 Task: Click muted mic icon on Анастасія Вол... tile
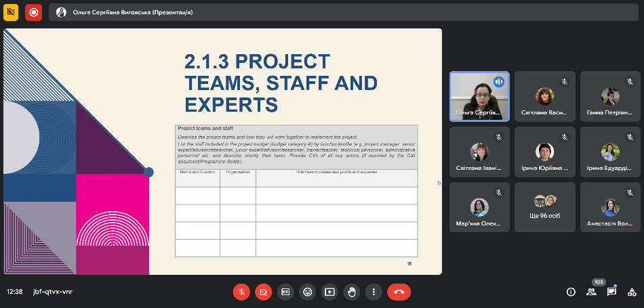(x=630, y=192)
